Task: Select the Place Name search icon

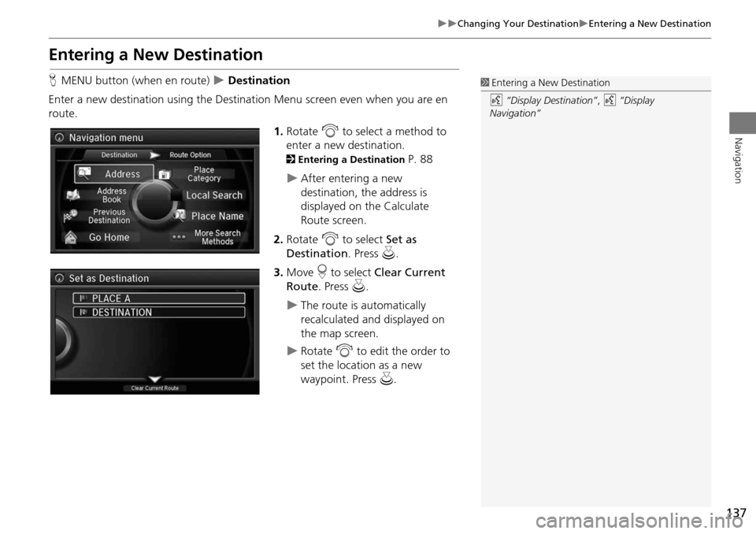Action: (x=179, y=215)
